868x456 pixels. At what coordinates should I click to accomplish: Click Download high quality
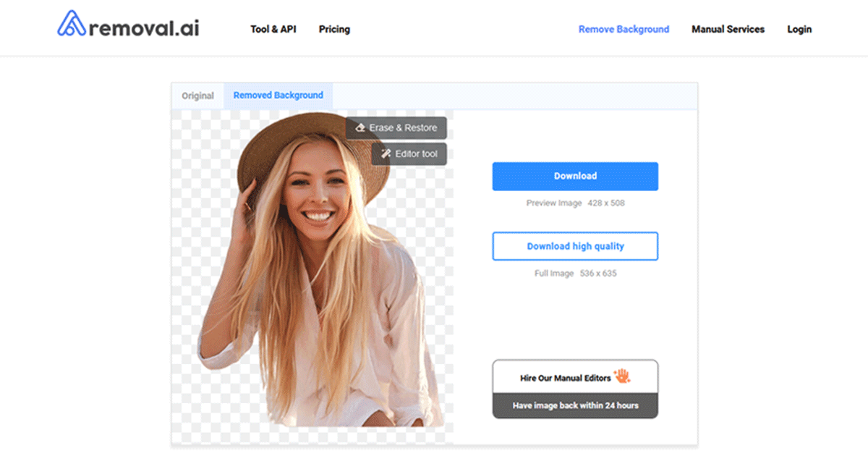click(x=575, y=246)
